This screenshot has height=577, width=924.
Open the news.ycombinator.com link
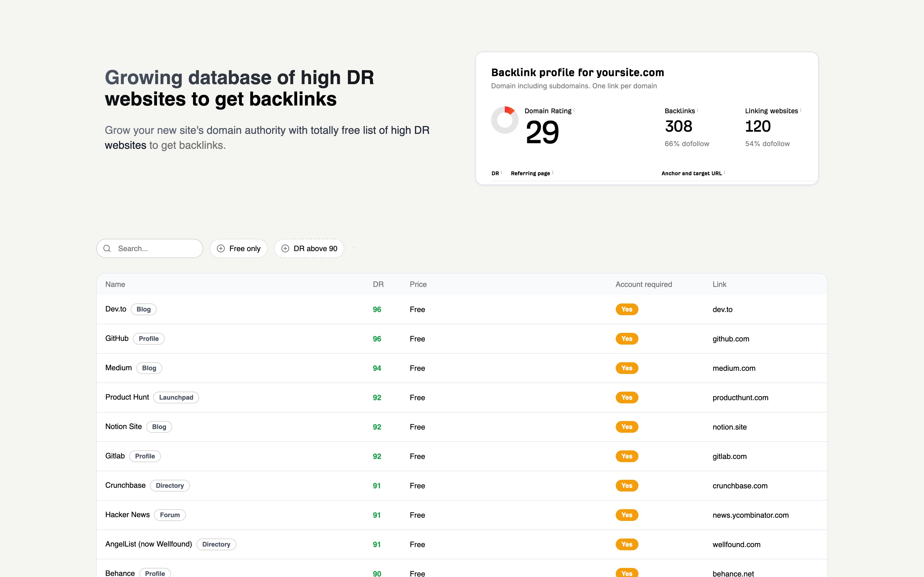[x=750, y=515]
